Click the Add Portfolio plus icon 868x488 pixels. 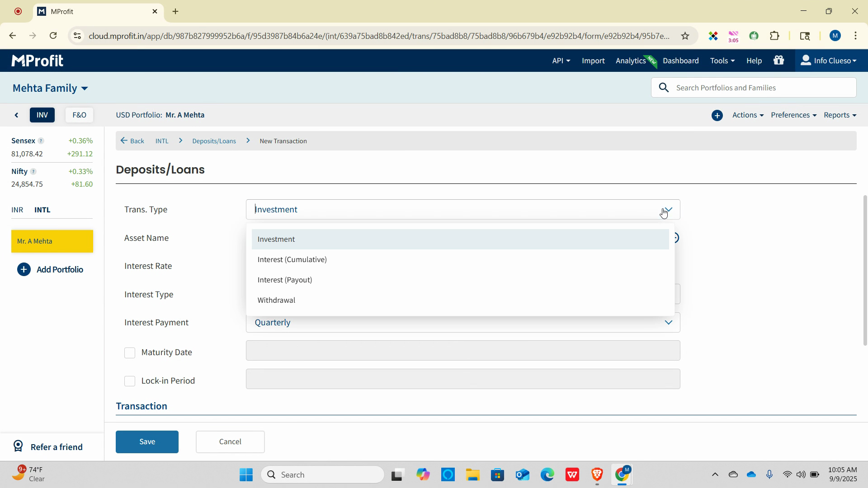24,270
